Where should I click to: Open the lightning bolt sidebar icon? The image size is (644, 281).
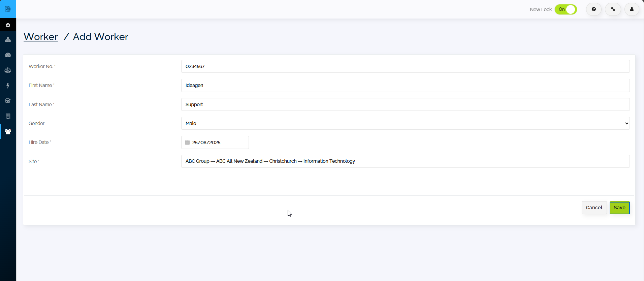pyautogui.click(x=8, y=86)
